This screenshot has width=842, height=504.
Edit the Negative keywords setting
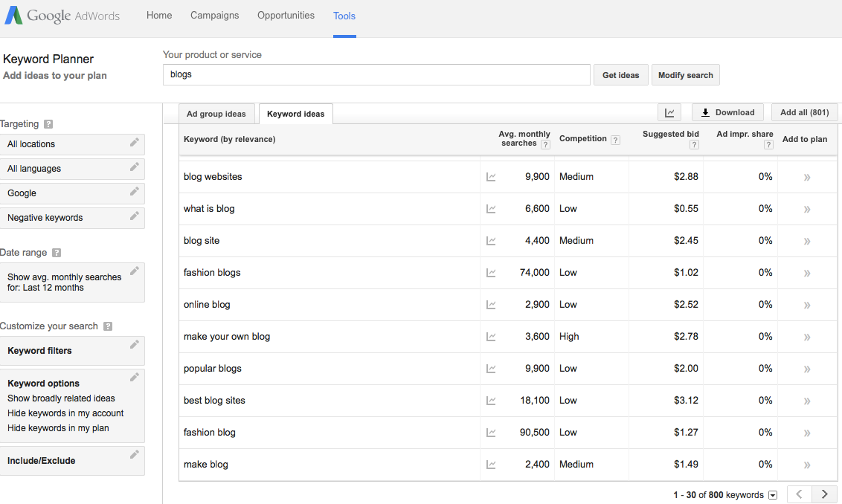(134, 216)
